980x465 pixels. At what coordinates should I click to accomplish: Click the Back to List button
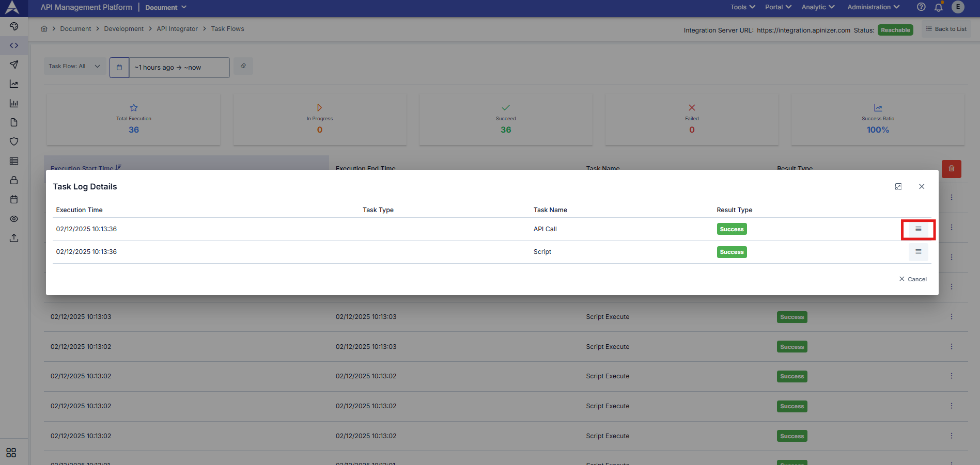coord(946,29)
